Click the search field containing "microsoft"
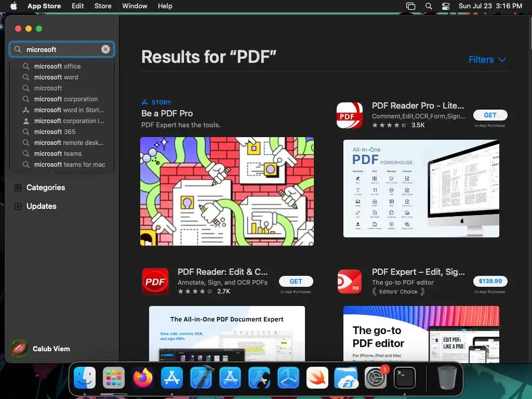532x399 pixels. [x=62, y=49]
